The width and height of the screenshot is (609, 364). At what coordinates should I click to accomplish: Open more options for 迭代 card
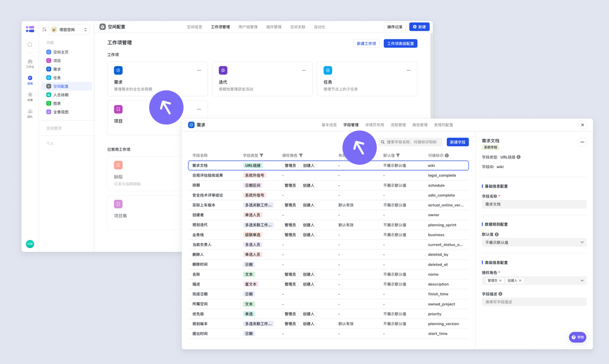coord(304,70)
